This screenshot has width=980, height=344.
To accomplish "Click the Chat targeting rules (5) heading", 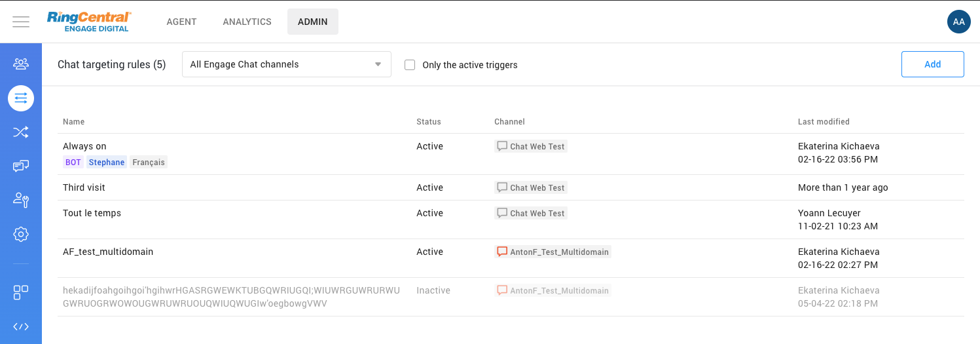I will click(x=112, y=64).
